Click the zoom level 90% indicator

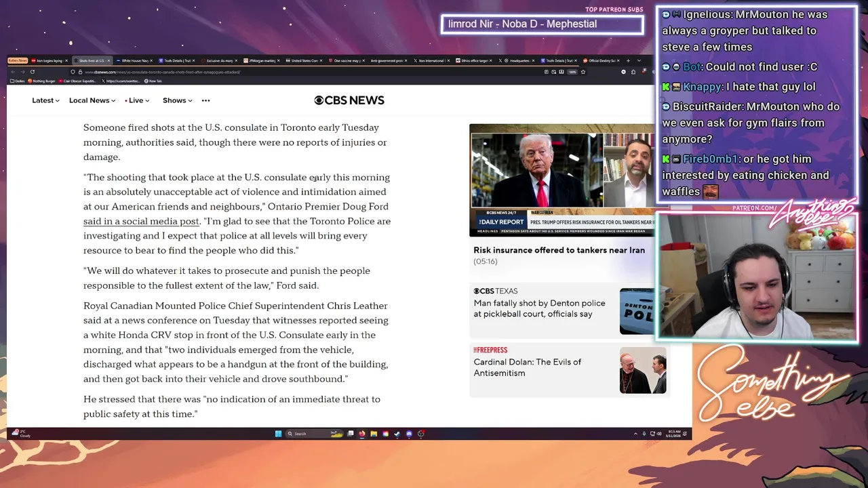tap(572, 72)
